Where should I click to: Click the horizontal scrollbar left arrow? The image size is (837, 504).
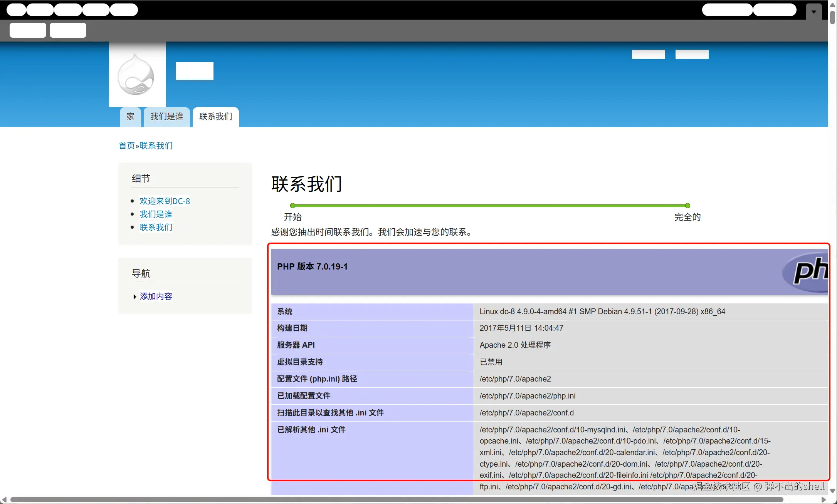pyautogui.click(x=4, y=500)
